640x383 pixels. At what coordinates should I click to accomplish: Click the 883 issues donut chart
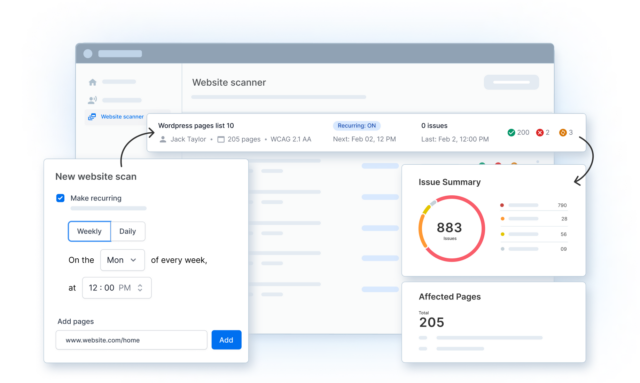(x=451, y=229)
